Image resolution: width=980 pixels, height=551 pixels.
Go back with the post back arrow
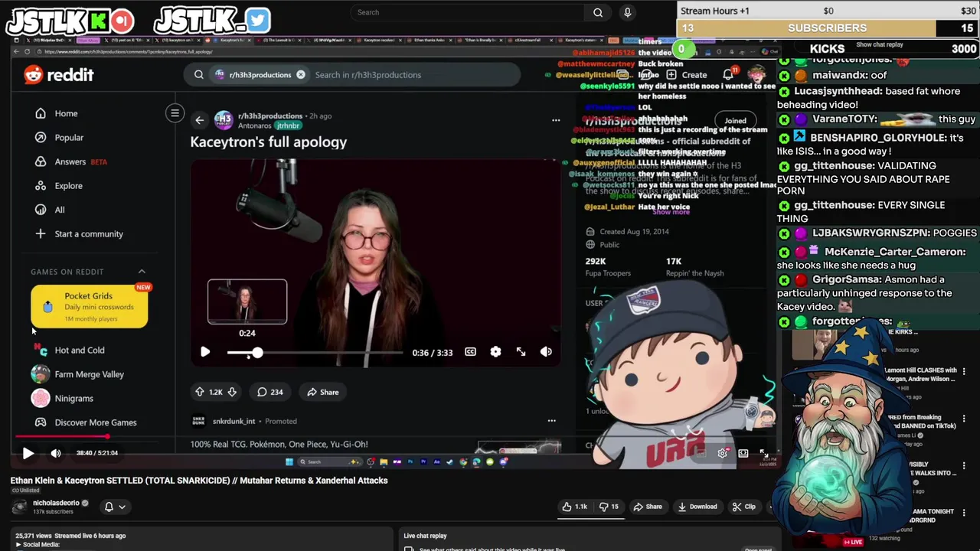(x=199, y=120)
